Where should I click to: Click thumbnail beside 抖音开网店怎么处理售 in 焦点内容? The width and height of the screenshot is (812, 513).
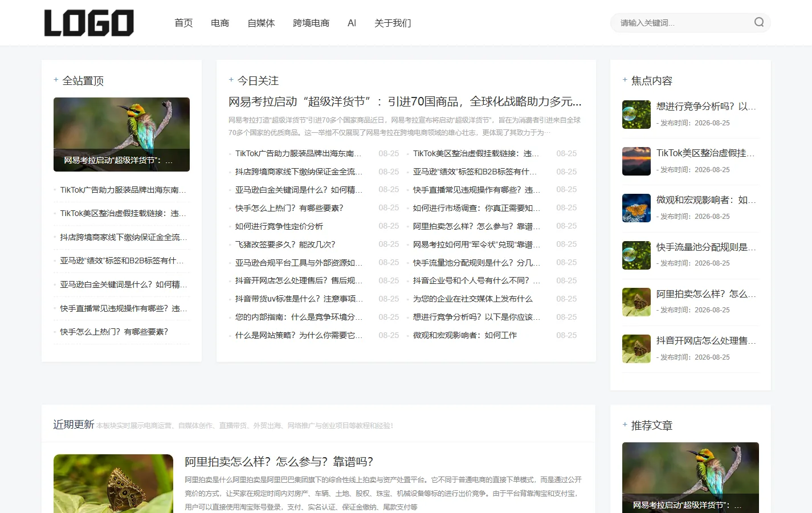636,349
